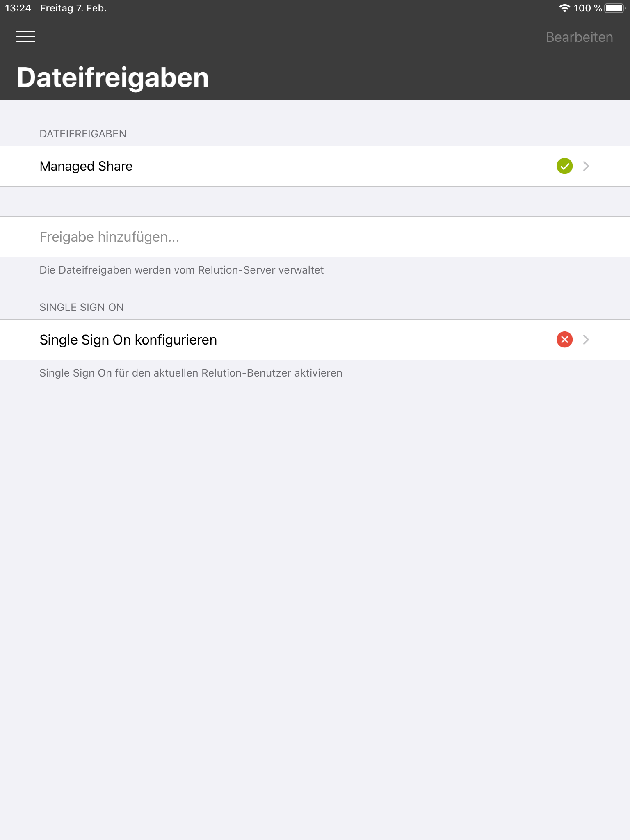Click red X status for Single Sign On
This screenshot has height=840, width=630.
click(x=564, y=340)
